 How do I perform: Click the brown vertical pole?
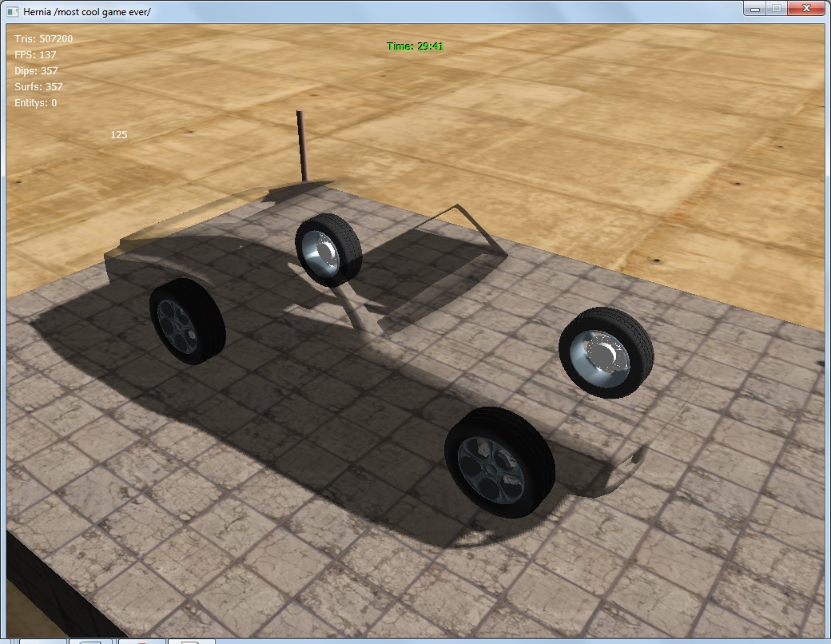point(302,145)
